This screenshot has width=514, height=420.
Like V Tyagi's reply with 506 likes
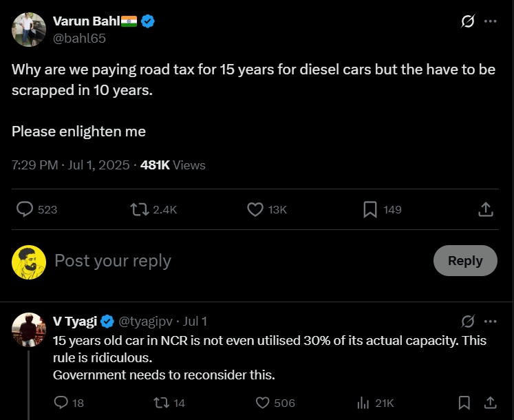coord(262,403)
